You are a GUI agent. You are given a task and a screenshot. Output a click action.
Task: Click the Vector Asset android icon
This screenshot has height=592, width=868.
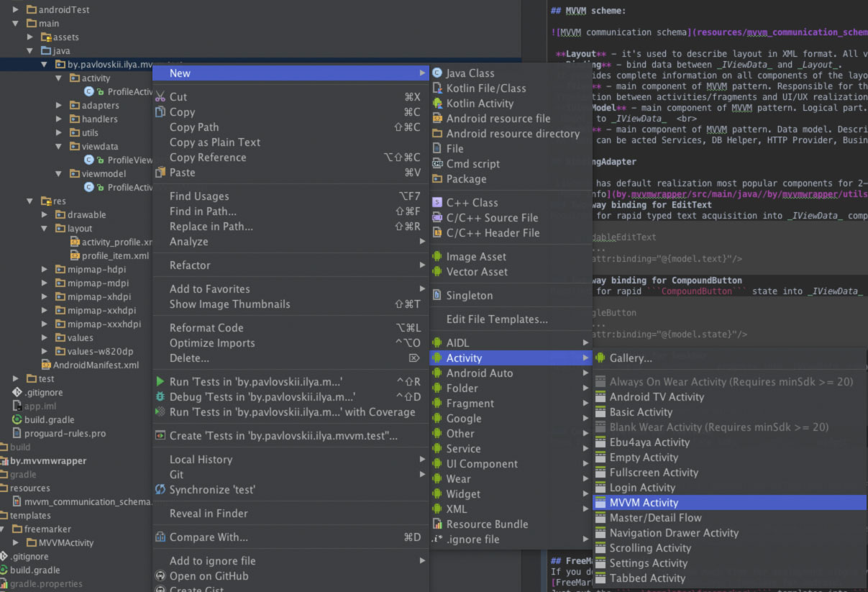(437, 271)
